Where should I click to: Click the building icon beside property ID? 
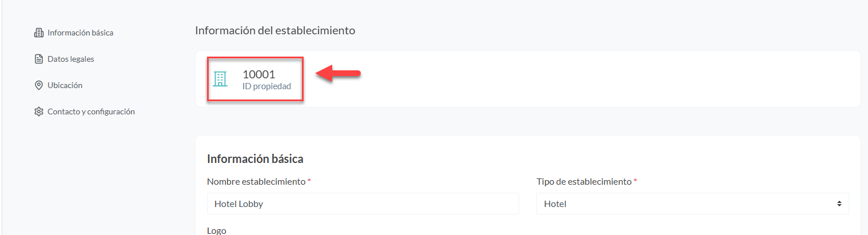[220, 79]
